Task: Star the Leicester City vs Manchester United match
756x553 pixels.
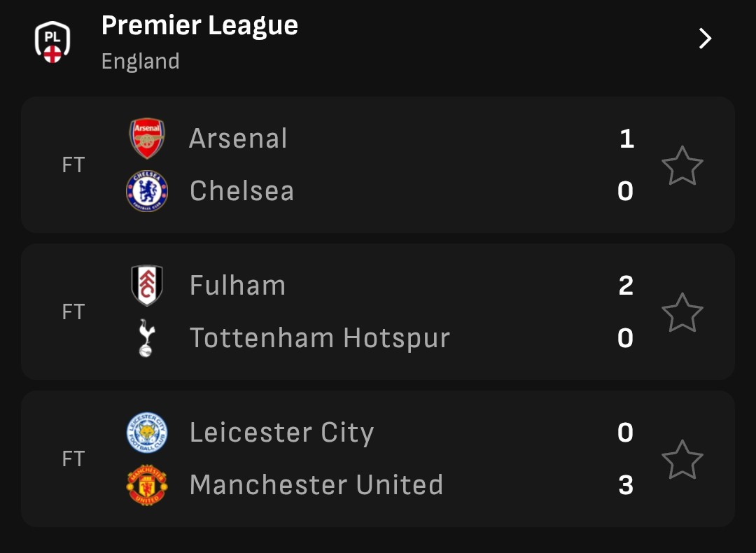Action: coord(682,459)
